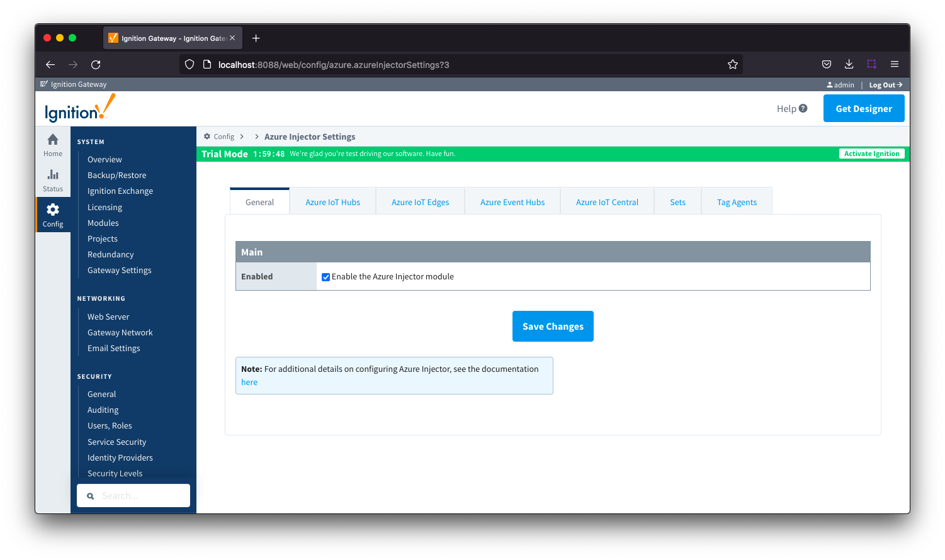Click the Help question mark icon
Image resolution: width=945 pixels, height=560 pixels.
(x=803, y=108)
